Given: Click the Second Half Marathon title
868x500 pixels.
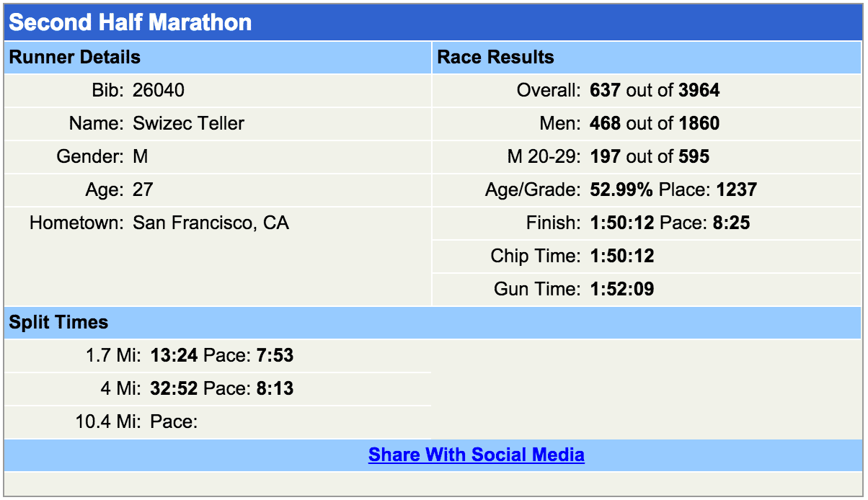Looking at the screenshot, I should 130,22.
